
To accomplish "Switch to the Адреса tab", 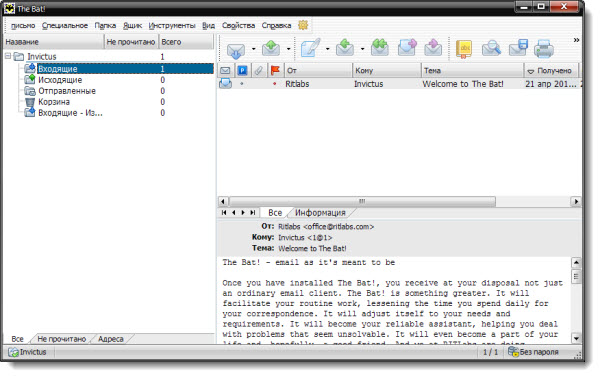I will pyautogui.click(x=111, y=339).
